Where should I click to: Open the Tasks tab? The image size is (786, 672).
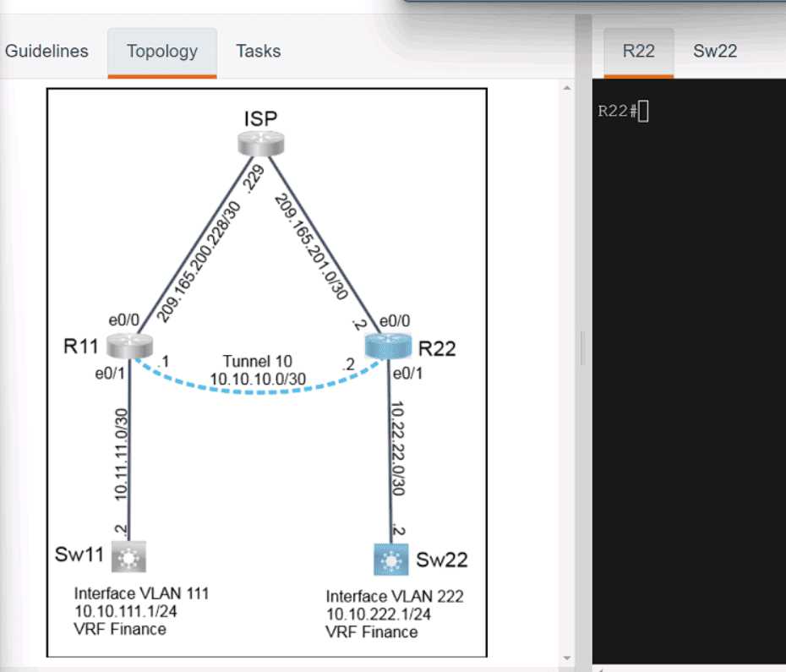[258, 51]
